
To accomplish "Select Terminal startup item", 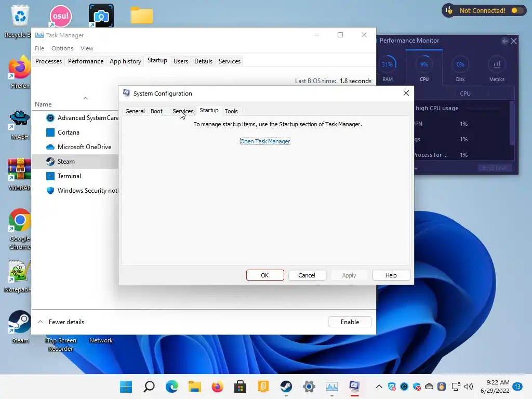I will 75,176.
